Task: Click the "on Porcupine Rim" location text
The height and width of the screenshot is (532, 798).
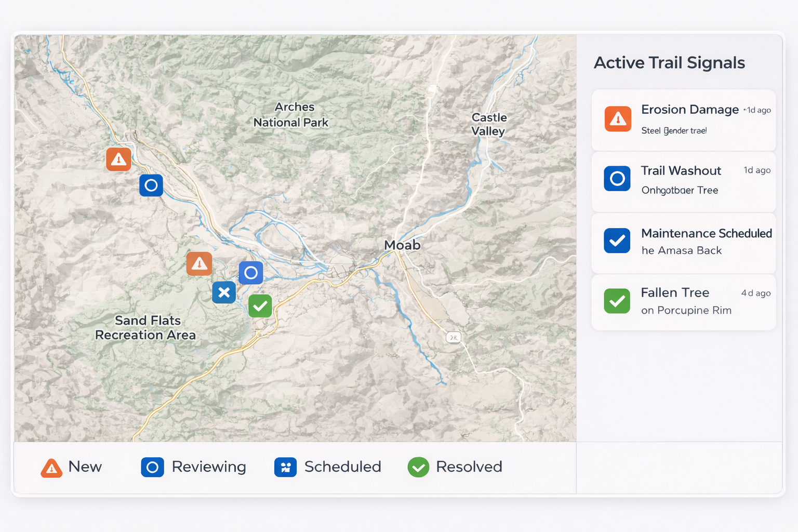Action: tap(686, 311)
